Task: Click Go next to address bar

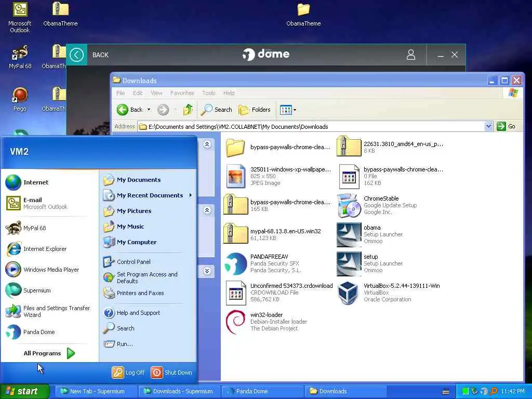Action: click(506, 127)
